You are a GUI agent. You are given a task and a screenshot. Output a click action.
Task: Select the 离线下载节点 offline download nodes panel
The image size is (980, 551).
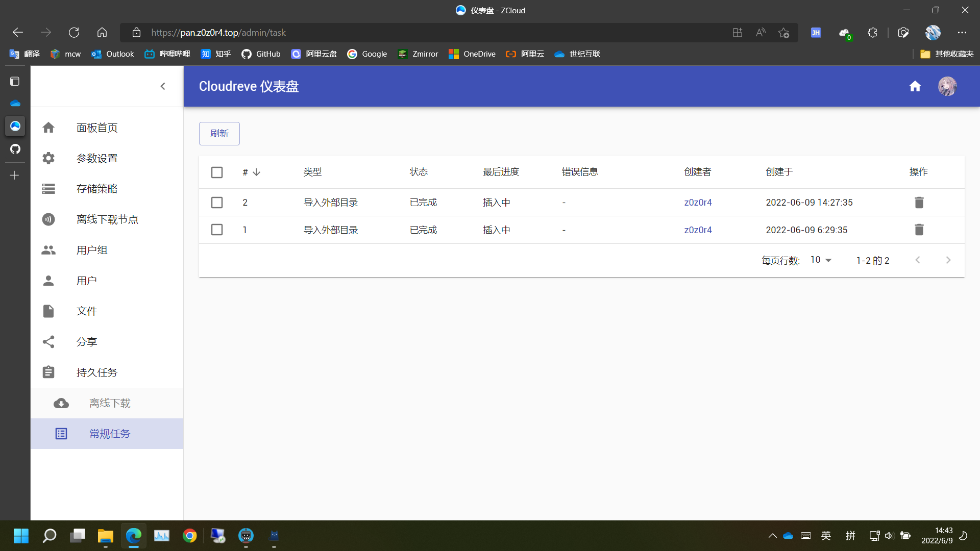(107, 219)
